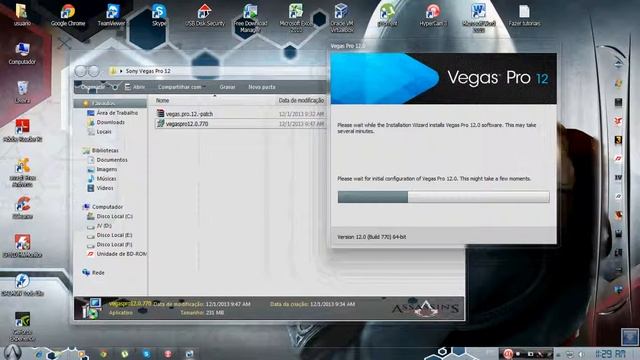640x360 pixels.
Task: Select Rede in navigation pane
Action: [x=98, y=272]
